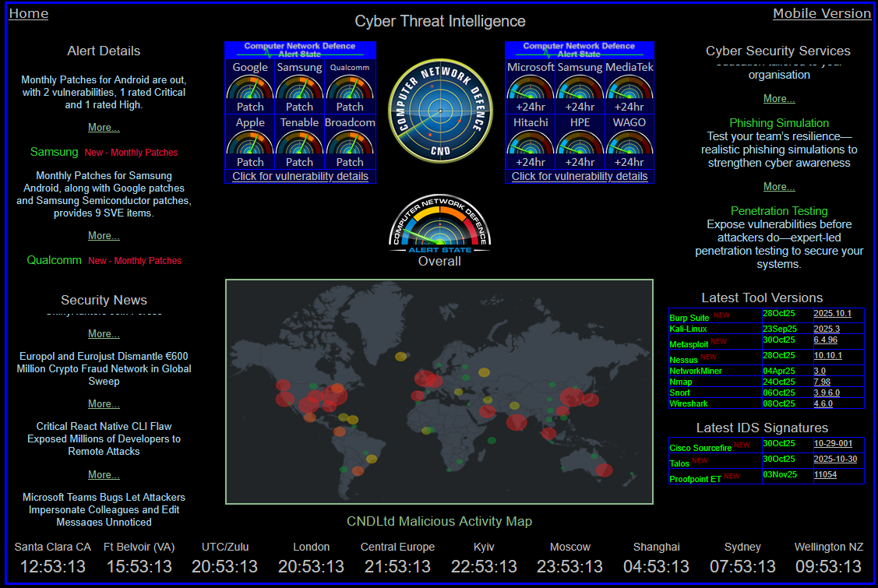Click More under Europol crypto fraud news
This screenshot has width=878, height=588.
[x=104, y=403]
